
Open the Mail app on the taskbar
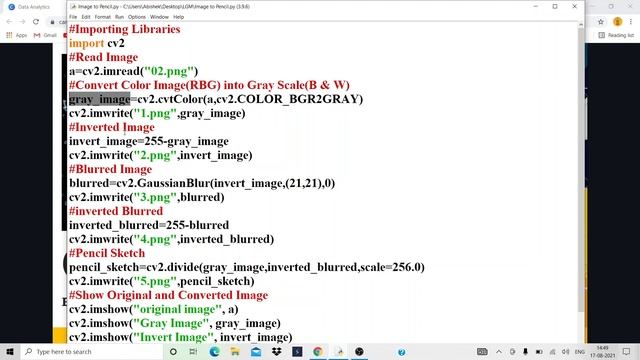coord(256,351)
